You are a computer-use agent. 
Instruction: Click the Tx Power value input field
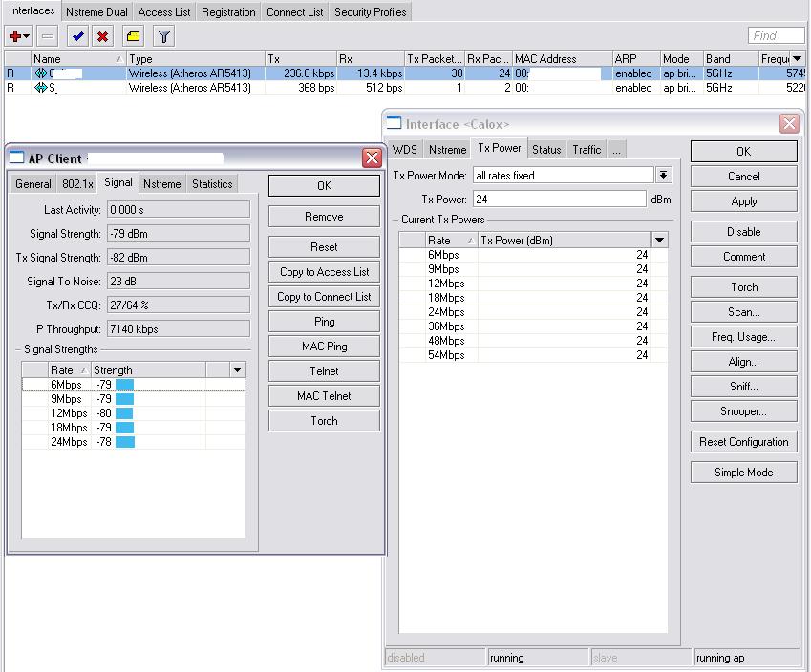pos(559,199)
